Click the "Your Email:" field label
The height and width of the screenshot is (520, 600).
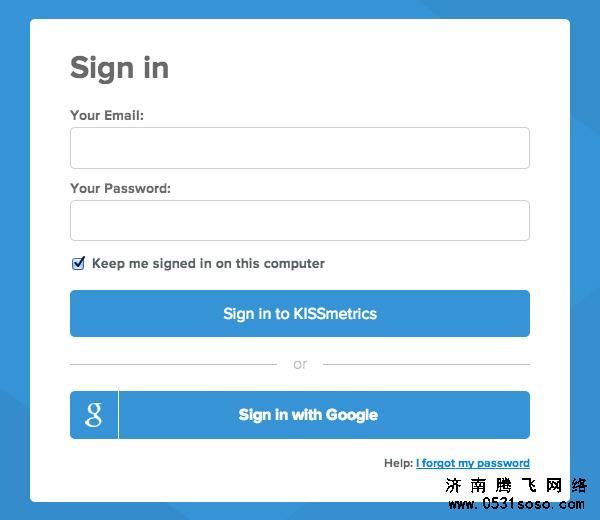[107, 115]
